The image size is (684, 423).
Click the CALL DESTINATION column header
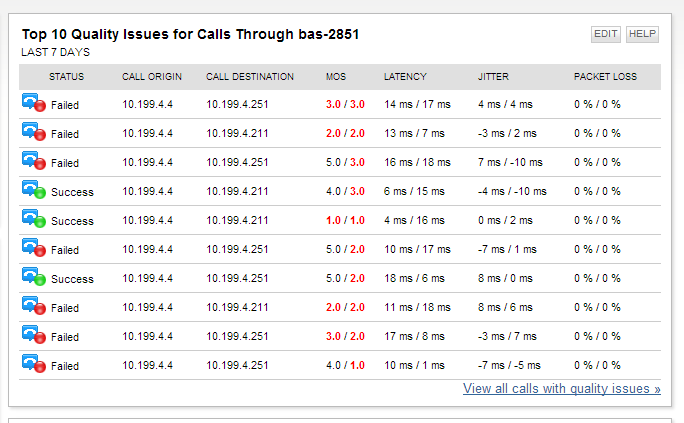(x=250, y=77)
